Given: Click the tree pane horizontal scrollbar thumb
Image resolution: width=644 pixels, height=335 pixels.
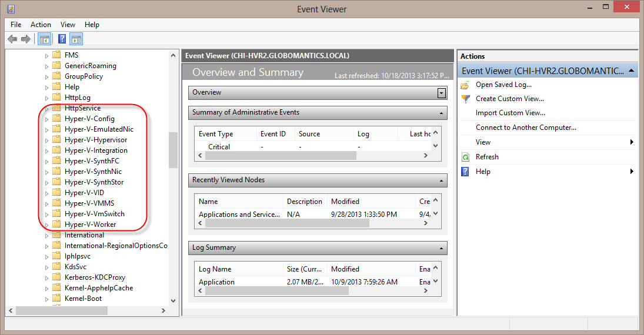Looking at the screenshot, I should coord(62,311).
